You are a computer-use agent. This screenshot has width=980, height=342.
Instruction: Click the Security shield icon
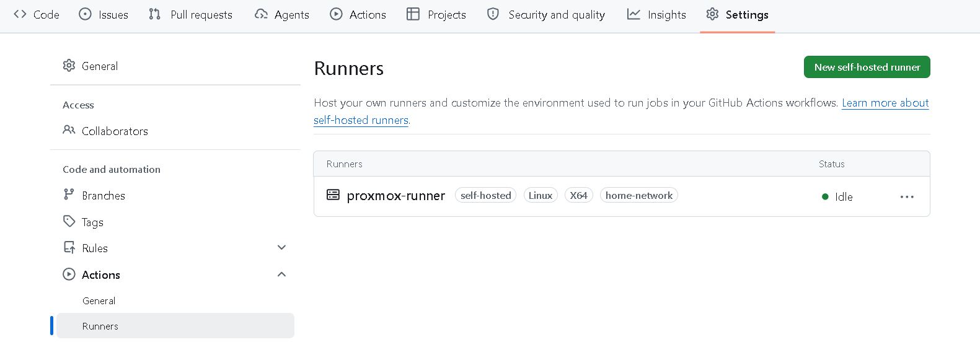[x=493, y=14]
